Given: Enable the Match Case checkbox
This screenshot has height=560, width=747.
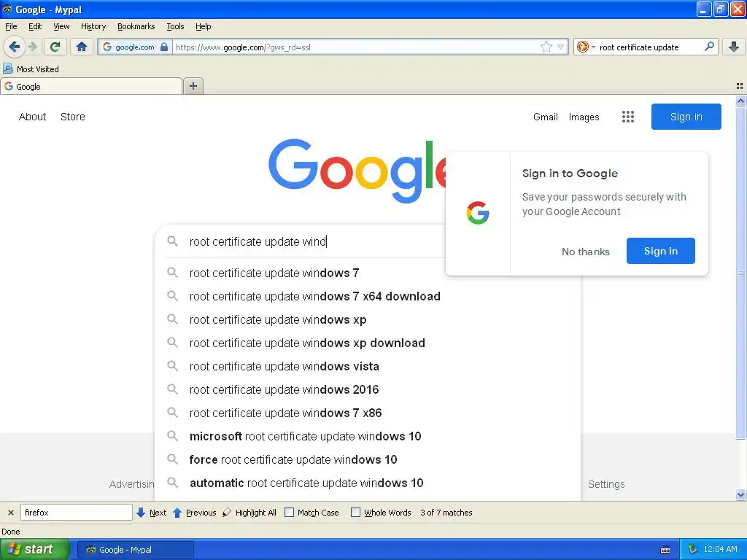Looking at the screenshot, I should [x=289, y=513].
